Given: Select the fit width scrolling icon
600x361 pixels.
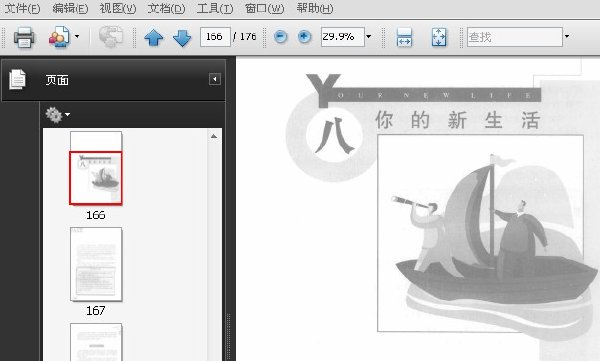Looking at the screenshot, I should coord(404,37).
